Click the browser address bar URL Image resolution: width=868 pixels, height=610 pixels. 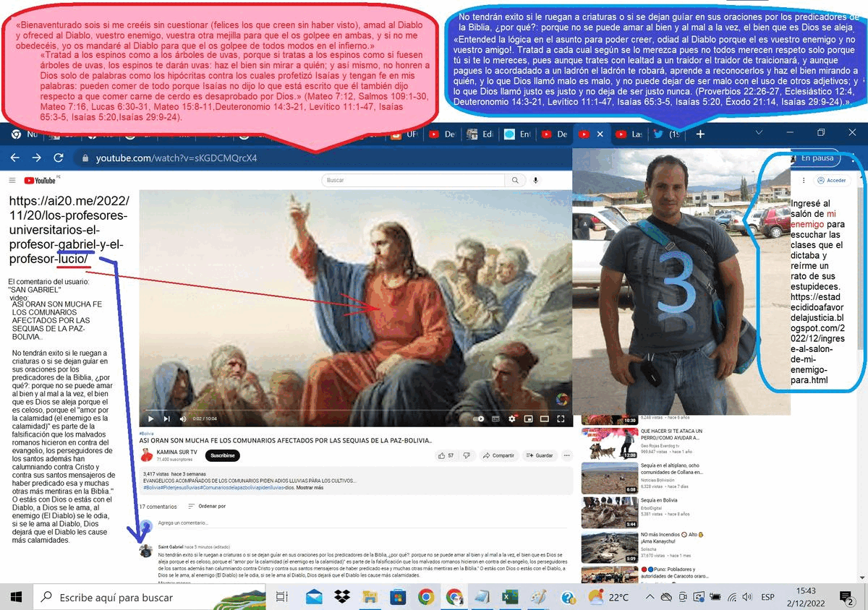click(x=176, y=158)
